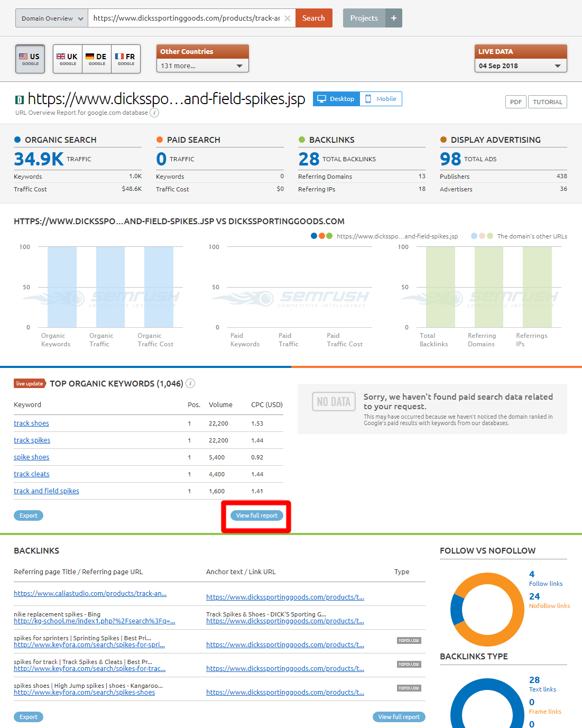Choose the UK Google flag database

[x=68, y=59]
